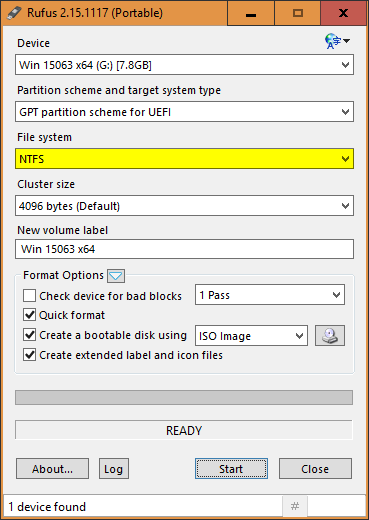
Task: Click the 'Cluster size' label
Action: point(46,184)
